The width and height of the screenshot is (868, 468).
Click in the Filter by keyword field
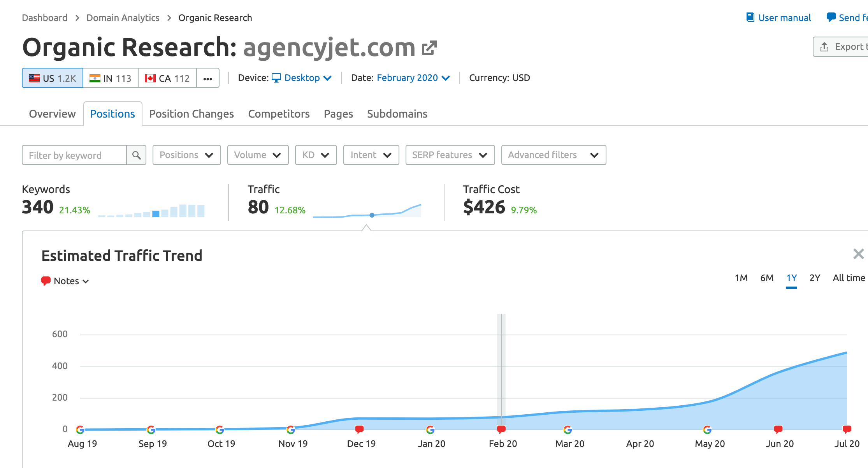74,155
